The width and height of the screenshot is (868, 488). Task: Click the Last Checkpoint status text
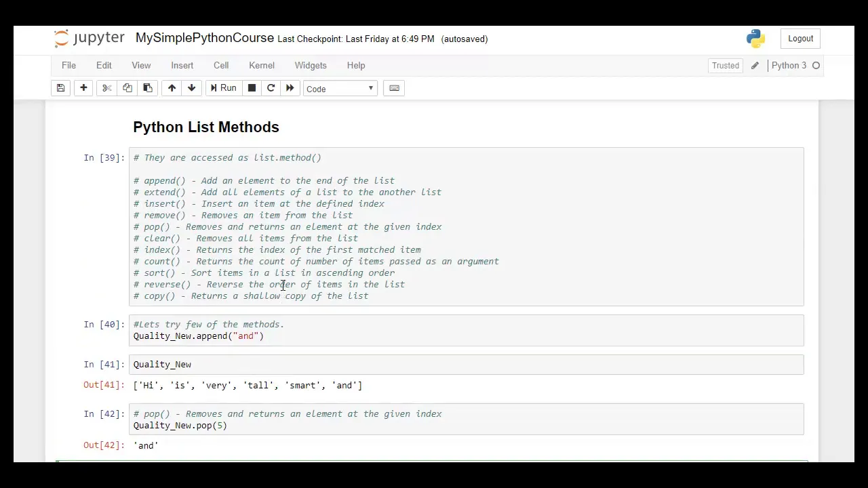click(x=356, y=39)
